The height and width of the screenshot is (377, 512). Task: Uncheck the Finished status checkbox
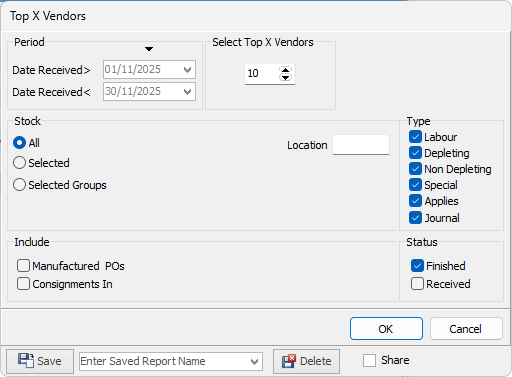417,266
